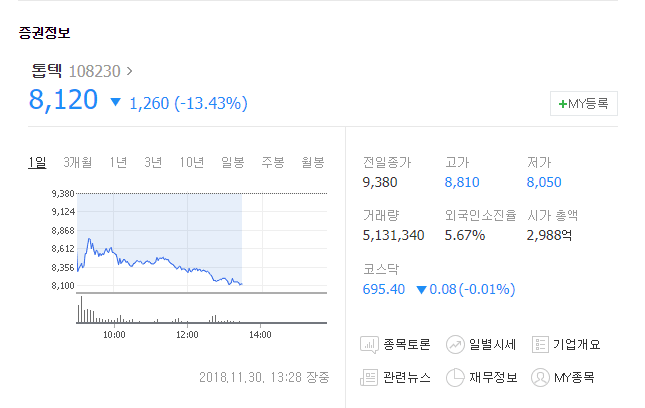The width and height of the screenshot is (645, 408).
Task: Click the 재무정보 pie chart icon
Action: click(x=455, y=377)
